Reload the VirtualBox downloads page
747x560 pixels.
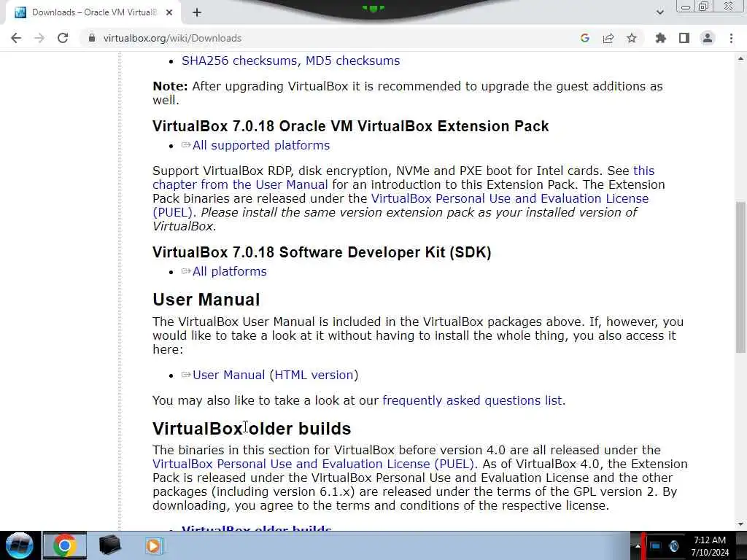63,38
